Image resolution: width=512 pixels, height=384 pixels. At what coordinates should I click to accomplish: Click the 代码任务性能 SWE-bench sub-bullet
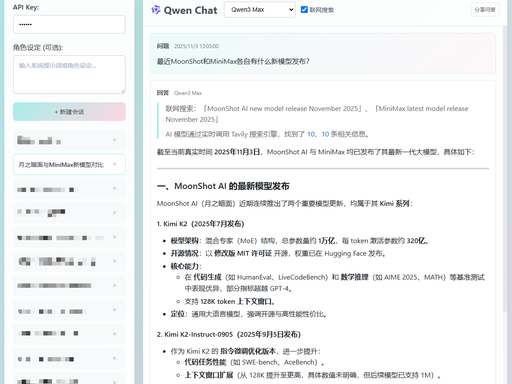point(254,362)
